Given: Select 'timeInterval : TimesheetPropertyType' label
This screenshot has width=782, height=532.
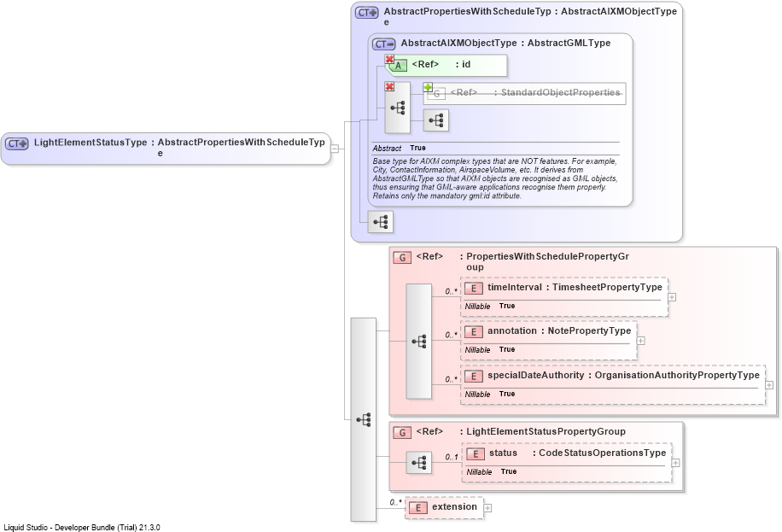Looking at the screenshot, I should point(575,287).
